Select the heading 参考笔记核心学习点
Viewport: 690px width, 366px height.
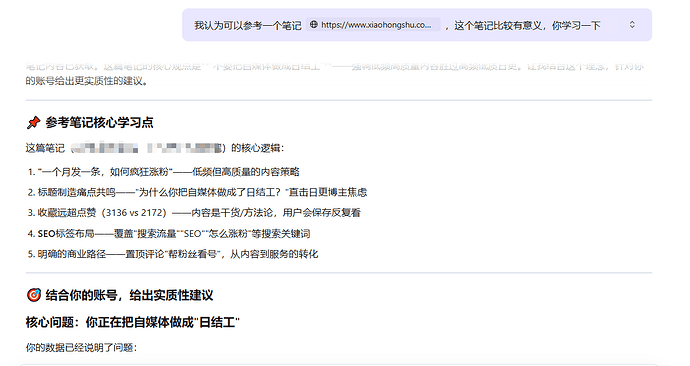[x=99, y=123]
